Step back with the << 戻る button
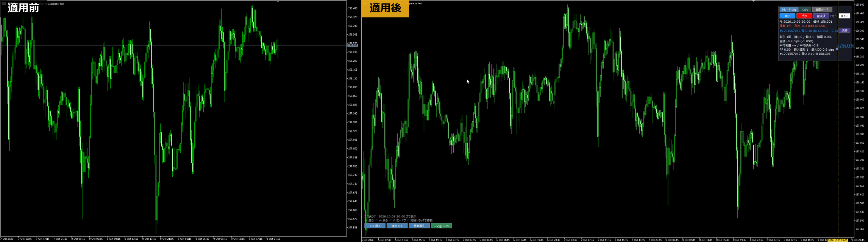Screen dimensions: 868x242 pos(375,226)
